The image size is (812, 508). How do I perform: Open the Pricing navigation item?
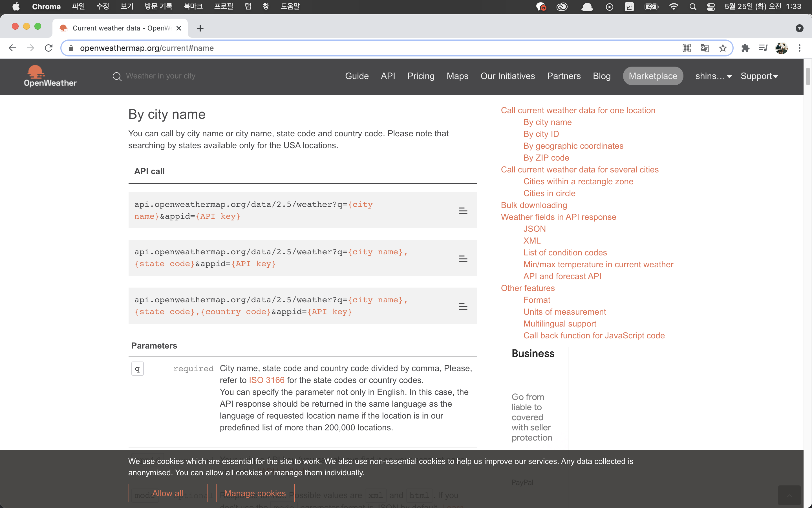pyautogui.click(x=421, y=76)
